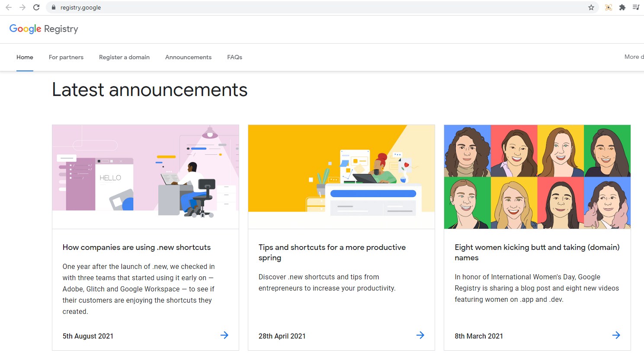Click the pink desk illustration thumbnail
Image resolution: width=644 pixels, height=355 pixels.
click(x=145, y=177)
